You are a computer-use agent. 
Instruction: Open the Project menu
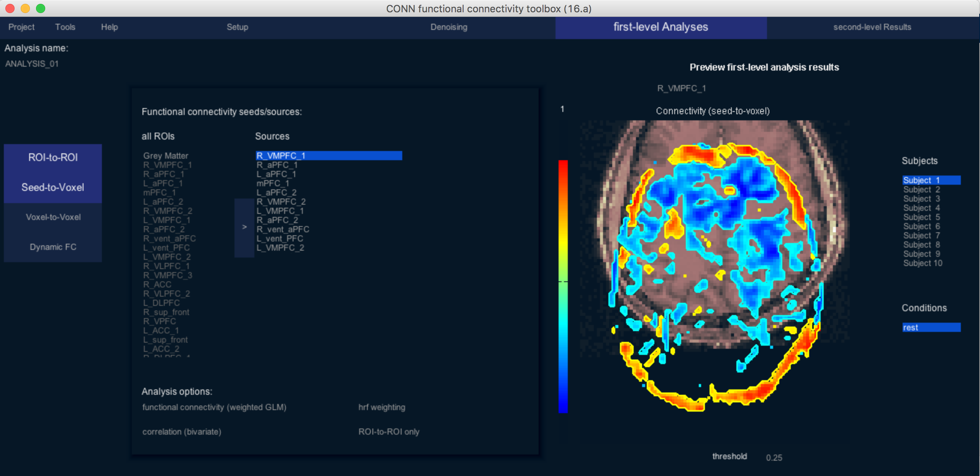[x=21, y=27]
